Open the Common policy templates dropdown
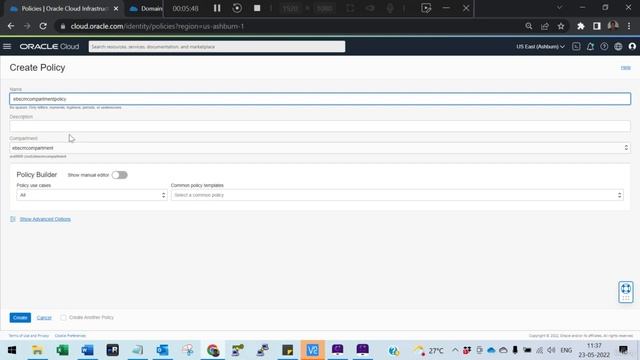The height and width of the screenshot is (360, 640). click(397, 195)
